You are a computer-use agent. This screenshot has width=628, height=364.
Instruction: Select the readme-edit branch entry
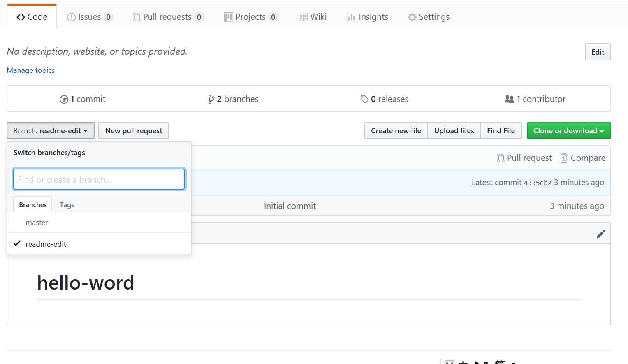click(x=99, y=244)
